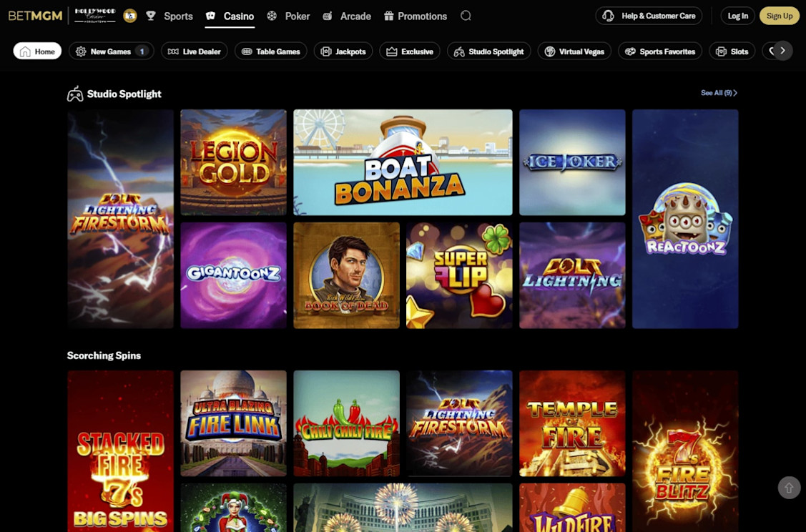Open Bolt Lightning Firestorm in Scorching Spins
806x532 pixels.
(x=460, y=423)
